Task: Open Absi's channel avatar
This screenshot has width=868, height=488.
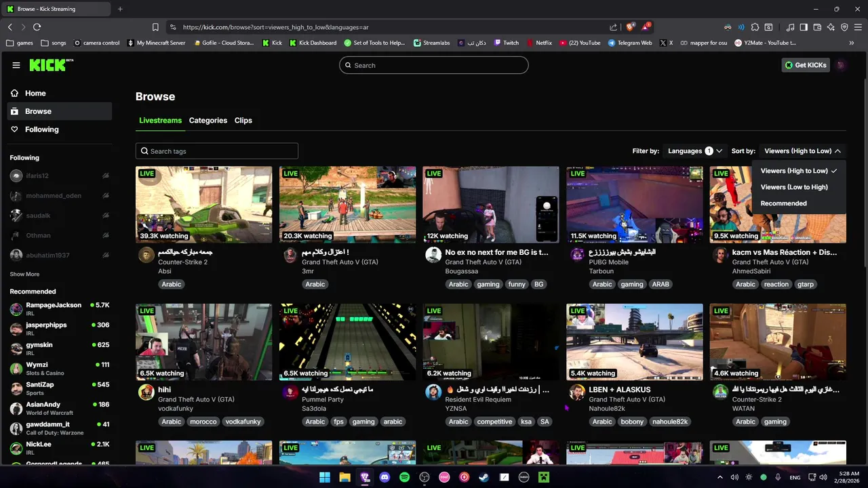Action: tap(146, 255)
